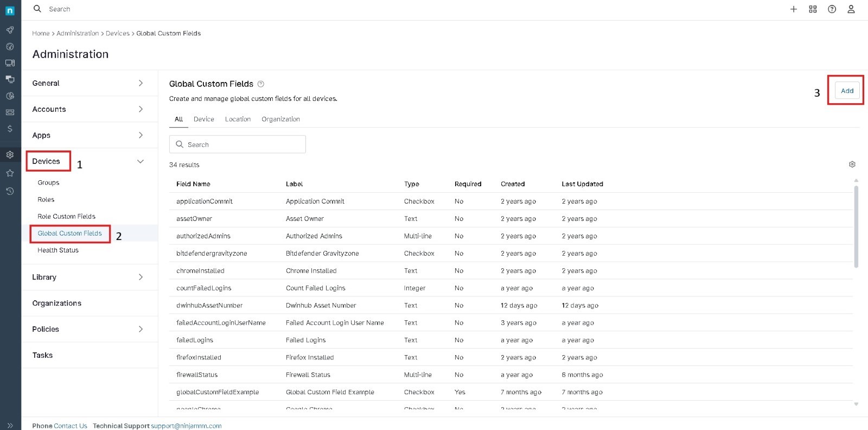Expand the Library section chevron
Viewport: 868px width, 430px height.
(x=141, y=277)
